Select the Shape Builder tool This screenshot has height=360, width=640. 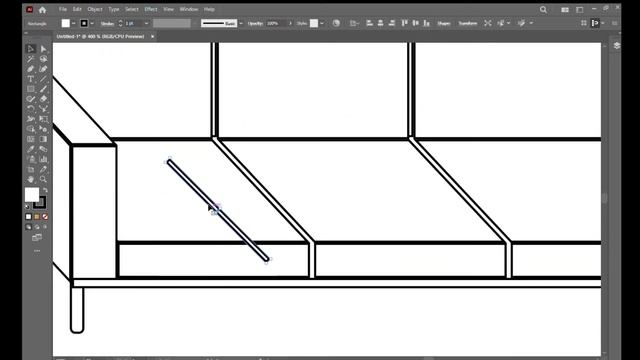tap(31, 129)
